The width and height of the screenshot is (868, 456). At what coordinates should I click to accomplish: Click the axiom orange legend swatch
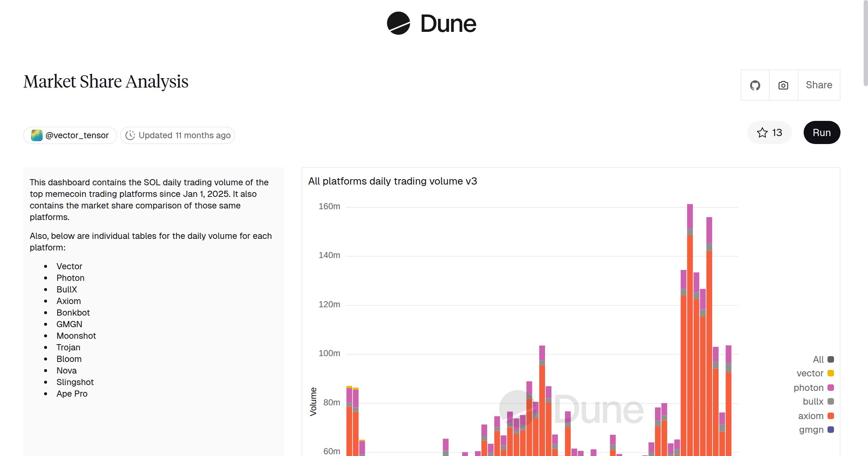(x=831, y=416)
